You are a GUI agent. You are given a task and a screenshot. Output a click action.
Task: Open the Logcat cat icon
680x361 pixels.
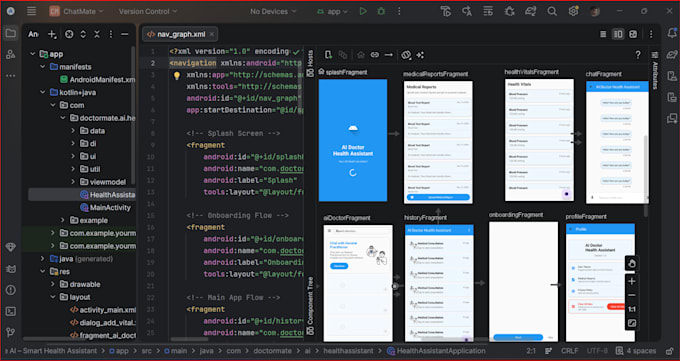tap(10, 269)
